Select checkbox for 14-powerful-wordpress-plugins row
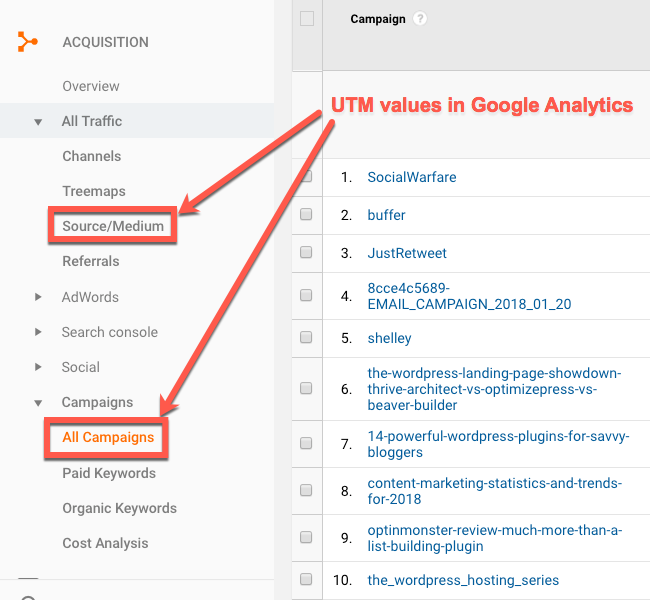 (306, 443)
